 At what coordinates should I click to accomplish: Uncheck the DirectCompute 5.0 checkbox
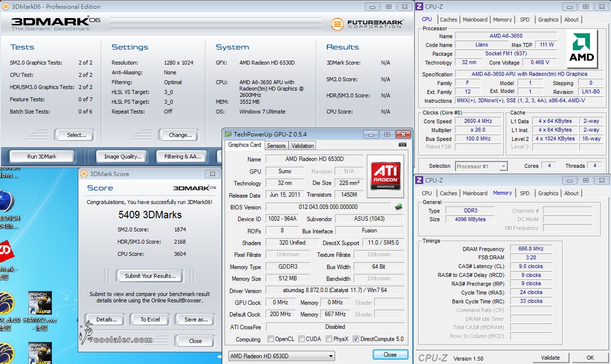356,339
